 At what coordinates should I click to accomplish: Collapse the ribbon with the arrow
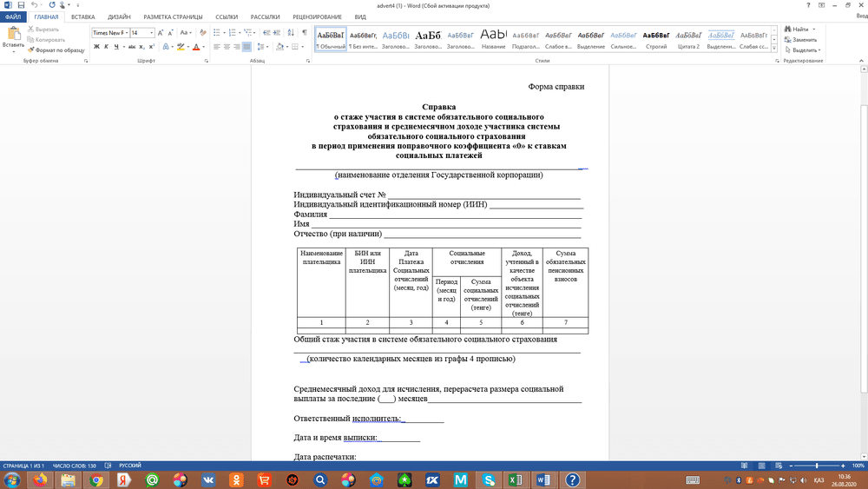861,61
